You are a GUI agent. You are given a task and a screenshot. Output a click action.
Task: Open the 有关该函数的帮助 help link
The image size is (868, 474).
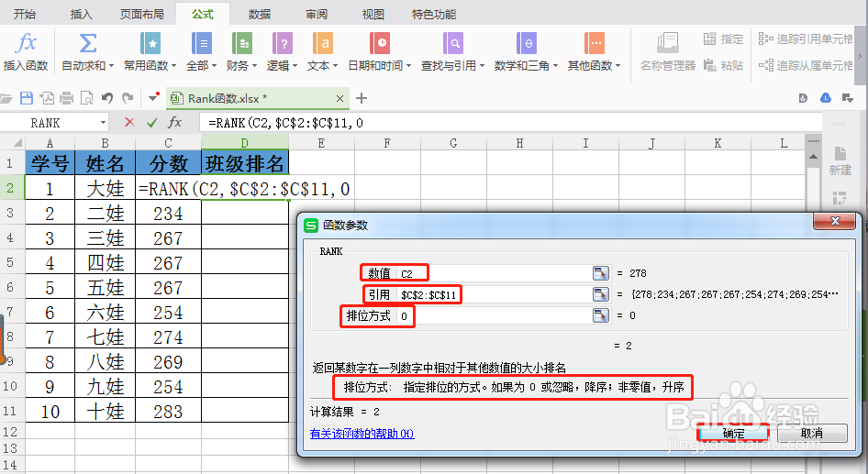click(x=362, y=434)
